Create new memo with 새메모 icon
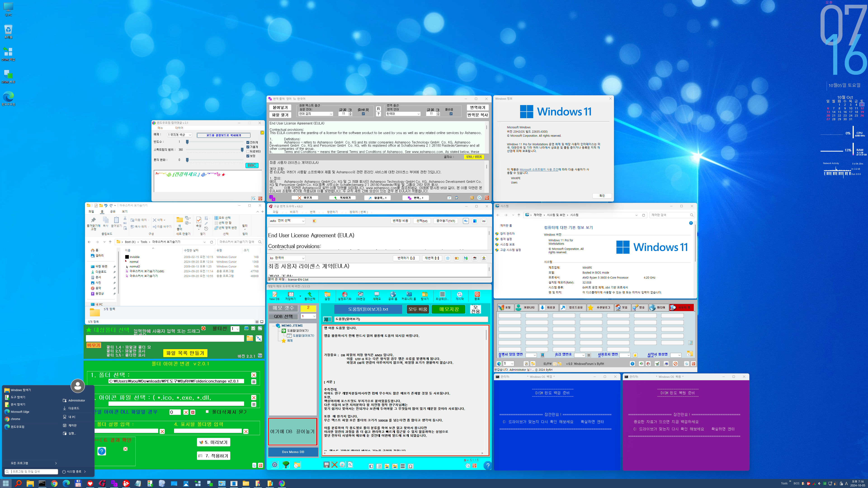The width and height of the screenshot is (868, 488). tap(376, 296)
